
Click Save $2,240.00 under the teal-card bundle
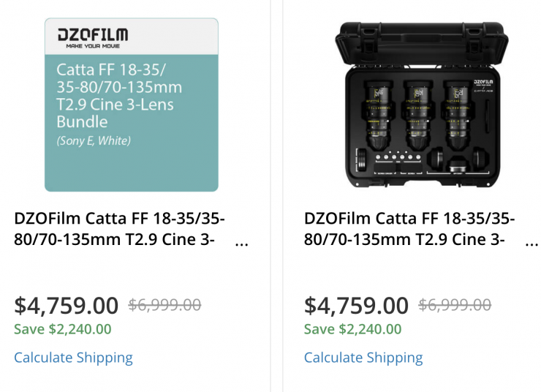(63, 329)
